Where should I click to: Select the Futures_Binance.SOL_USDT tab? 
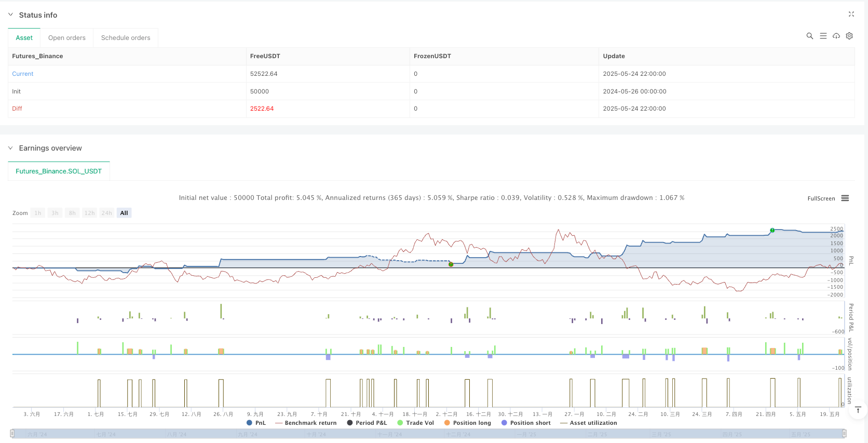click(59, 171)
